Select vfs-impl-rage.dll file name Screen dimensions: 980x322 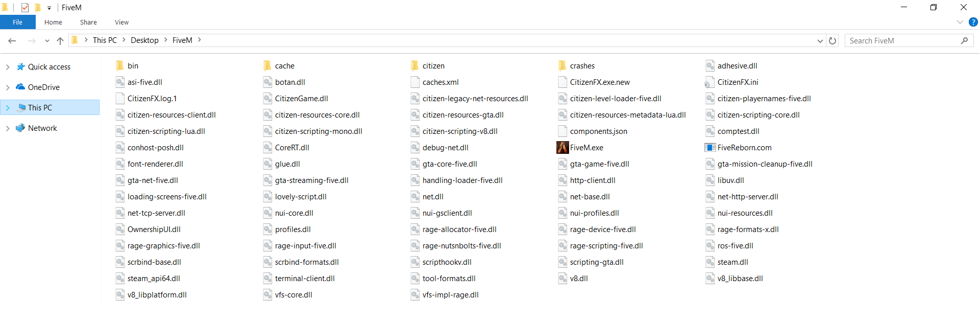(450, 295)
